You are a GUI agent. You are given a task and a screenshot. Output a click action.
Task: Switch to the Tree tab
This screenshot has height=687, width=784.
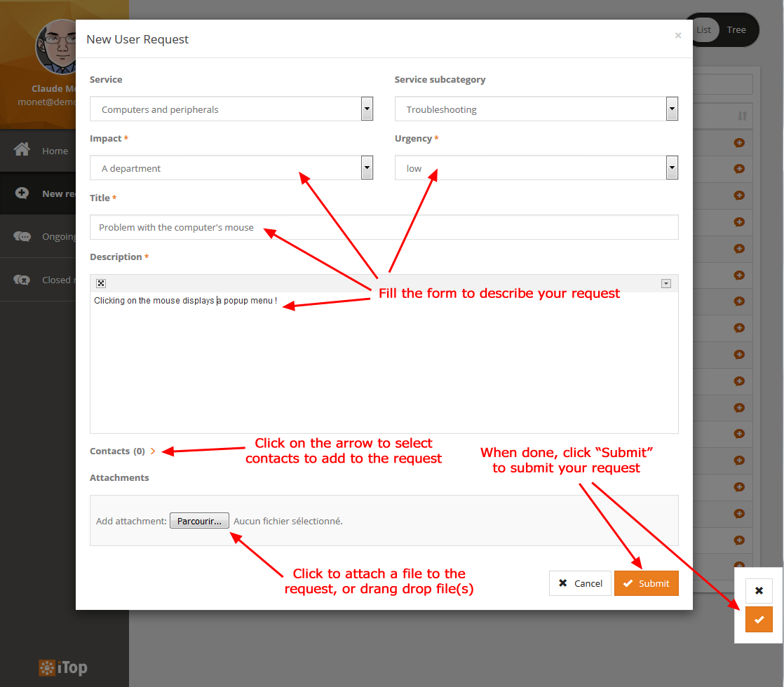(736, 29)
